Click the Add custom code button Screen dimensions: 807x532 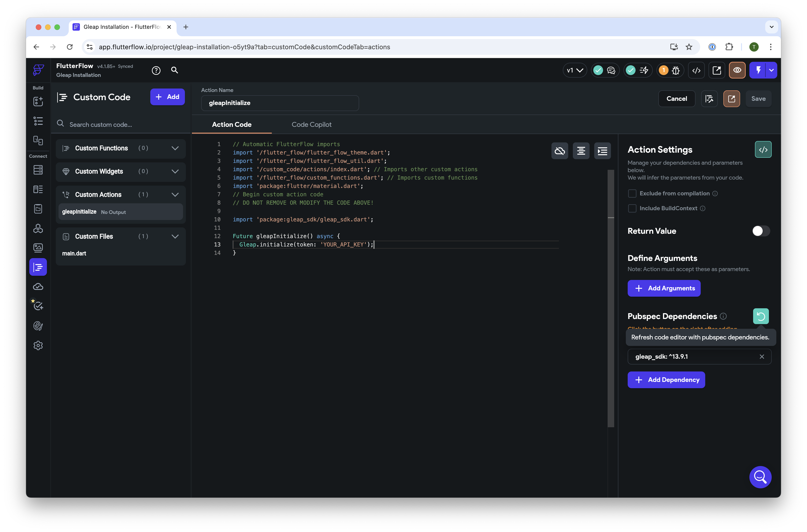(167, 97)
